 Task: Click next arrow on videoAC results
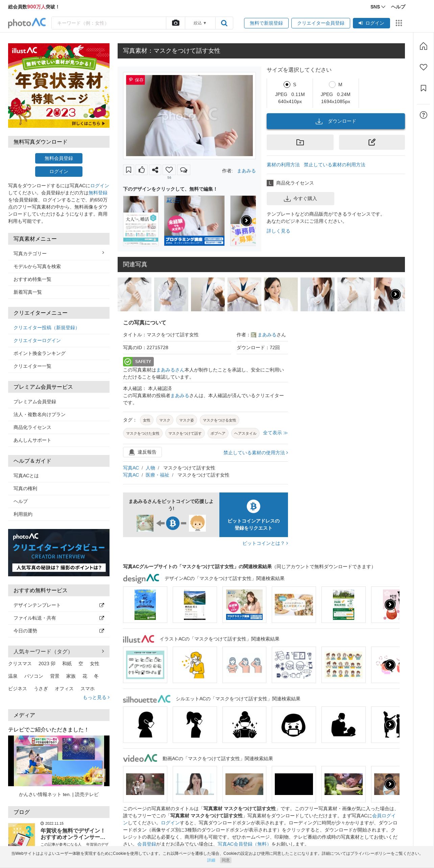click(390, 784)
